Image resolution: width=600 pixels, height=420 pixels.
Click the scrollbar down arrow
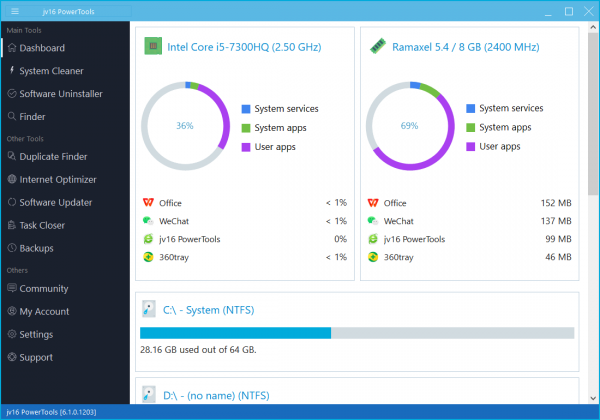click(593, 398)
